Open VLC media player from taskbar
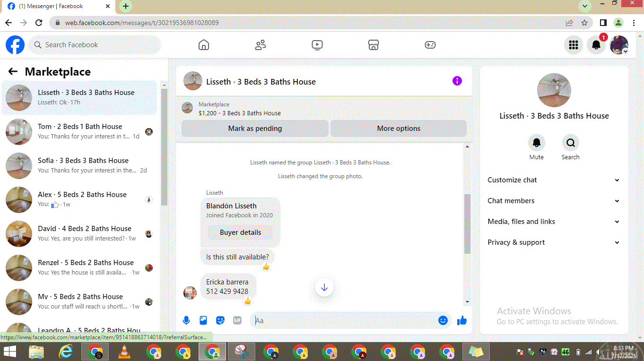This screenshot has height=361, width=644. pyautogui.click(x=124, y=352)
